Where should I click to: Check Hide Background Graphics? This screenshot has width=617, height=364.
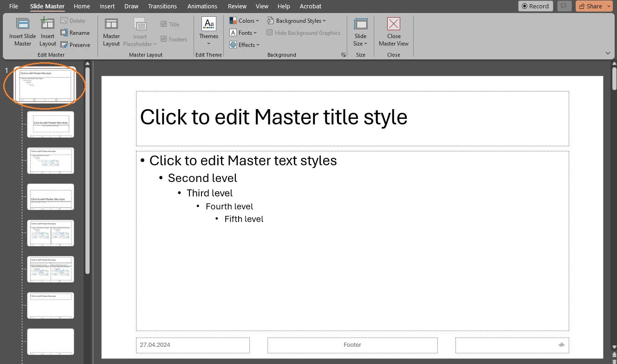(x=269, y=32)
